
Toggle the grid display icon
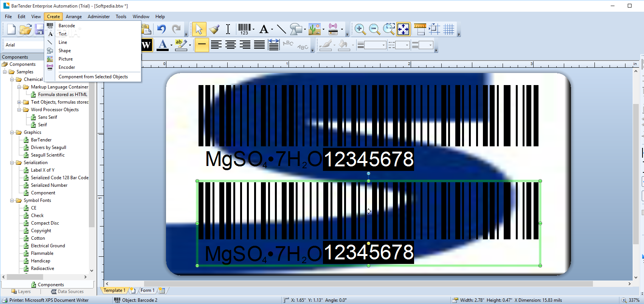(449, 29)
